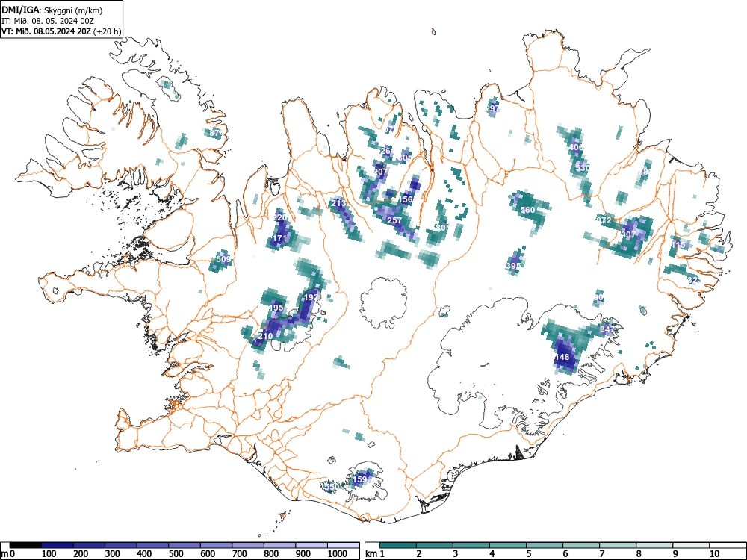Click the 800 label in the meter legend
The height and width of the screenshot is (560, 747).
click(x=271, y=554)
